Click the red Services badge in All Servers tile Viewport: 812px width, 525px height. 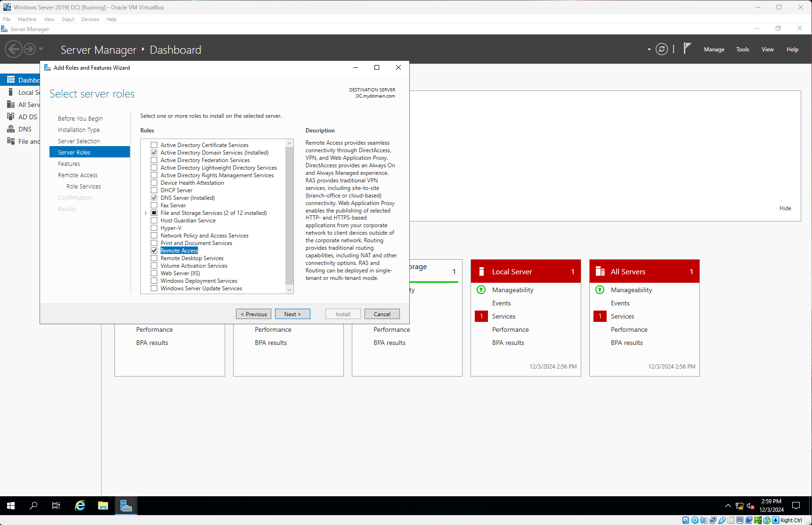[x=600, y=316]
